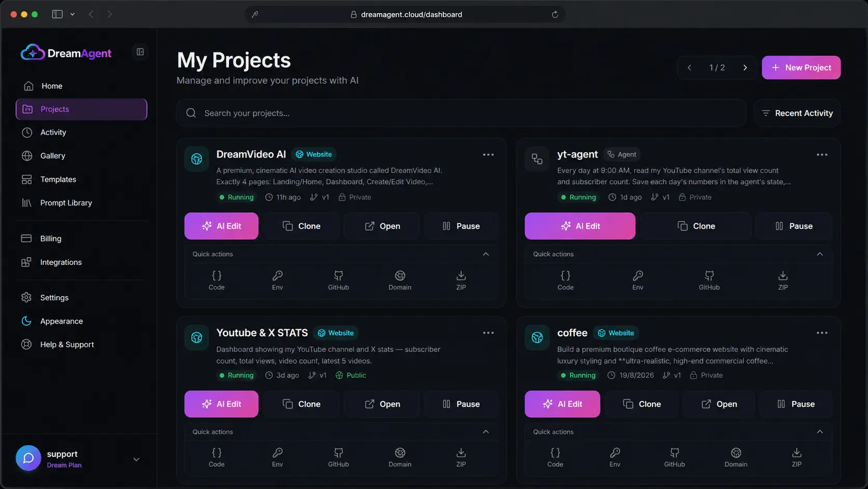Click GitHub quick action for coffee project
Screen dimensions: 868x489
point(674,458)
